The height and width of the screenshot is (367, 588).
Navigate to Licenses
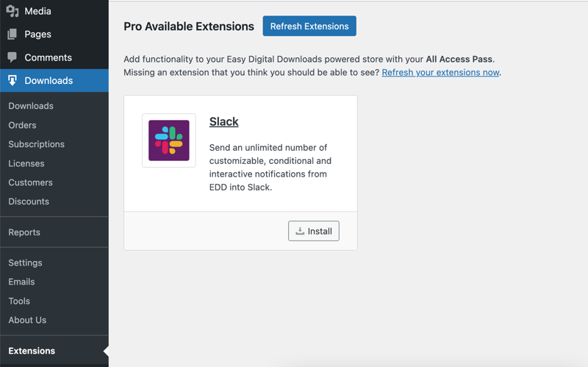pyautogui.click(x=26, y=163)
